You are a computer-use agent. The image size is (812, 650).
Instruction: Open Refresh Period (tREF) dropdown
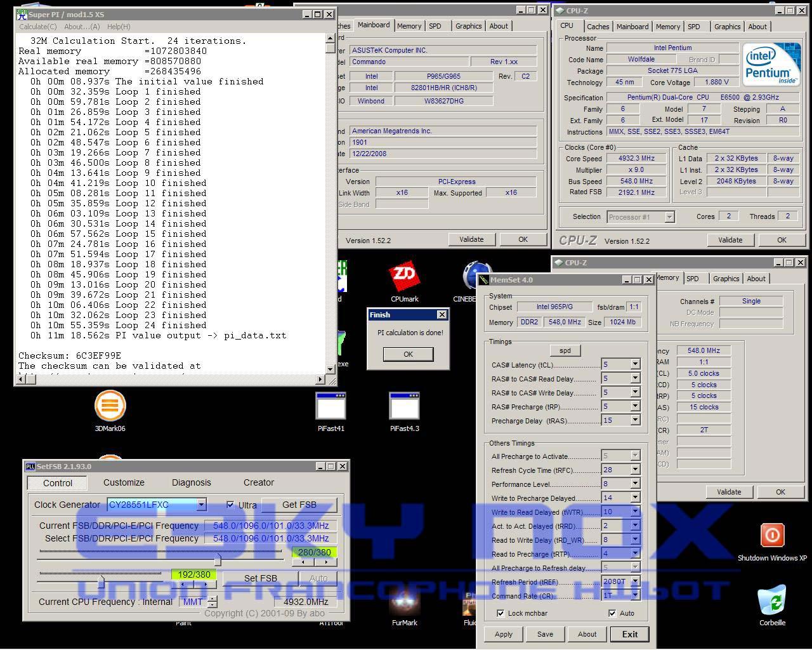(634, 581)
